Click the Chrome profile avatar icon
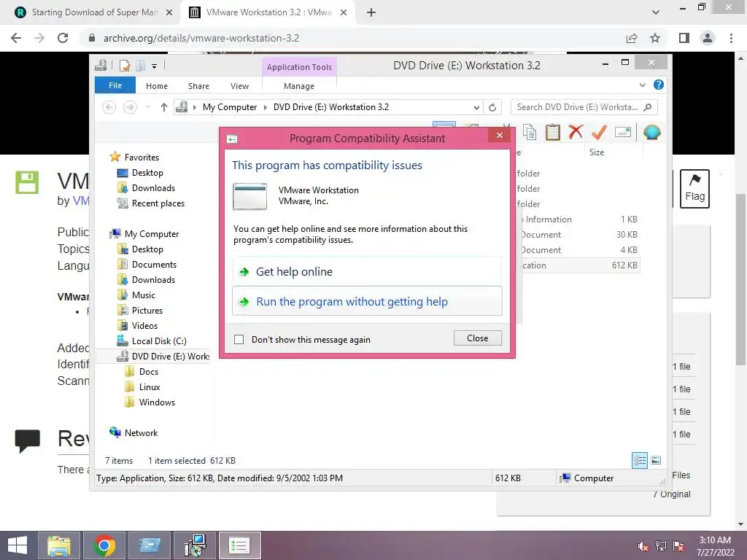 pos(708,38)
